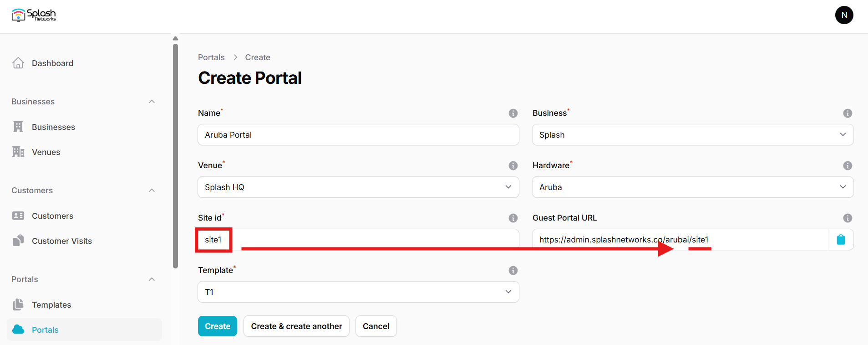Screen dimensions: 868x345
Task: Open the Venue dropdown showing Splash HQ
Action: tap(358, 187)
